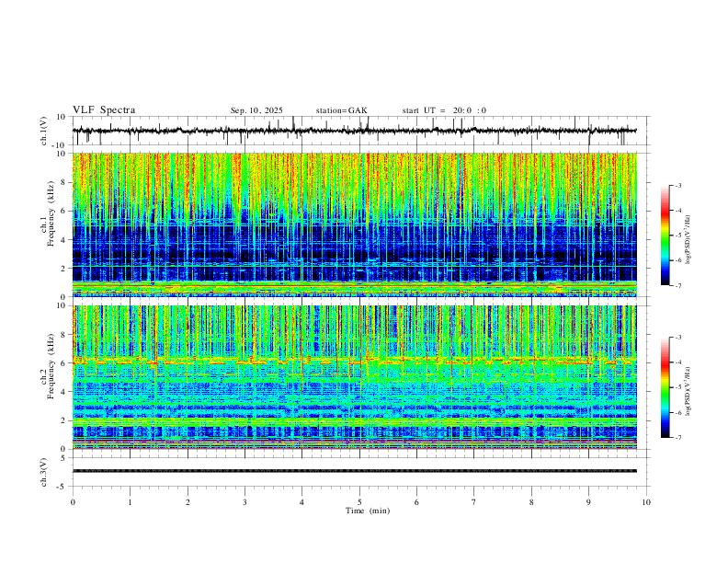
Task: Click the ch.1 spectrogram panel
Action: (x=355, y=224)
